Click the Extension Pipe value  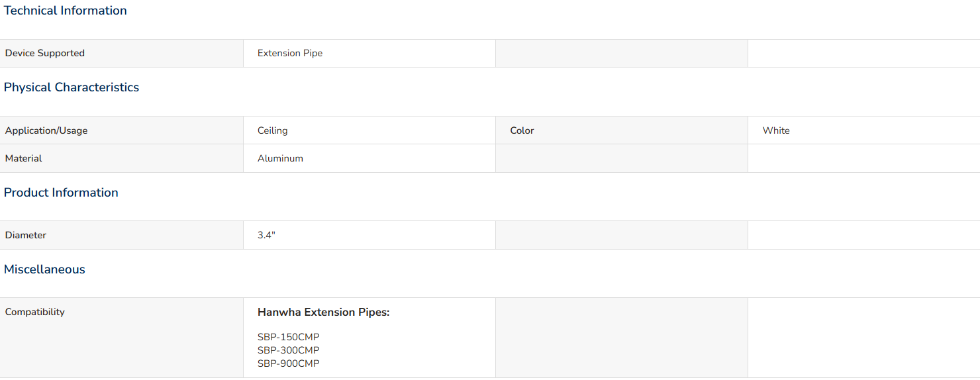point(290,53)
